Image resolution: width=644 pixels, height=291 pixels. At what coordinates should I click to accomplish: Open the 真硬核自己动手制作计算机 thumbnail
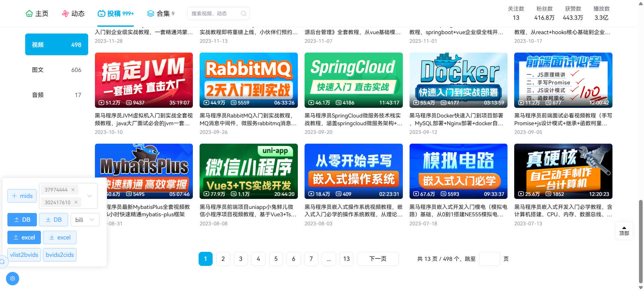click(x=563, y=171)
